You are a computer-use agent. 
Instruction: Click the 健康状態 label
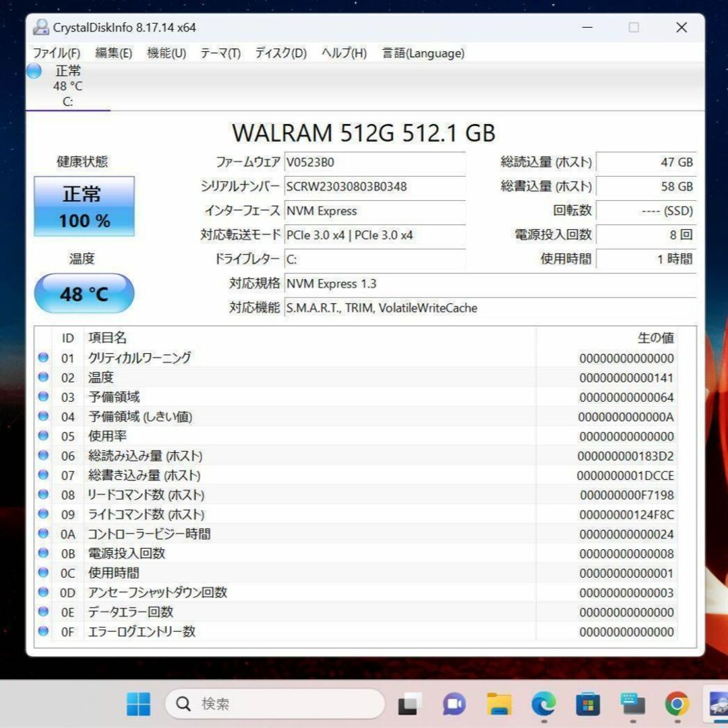coord(82,162)
